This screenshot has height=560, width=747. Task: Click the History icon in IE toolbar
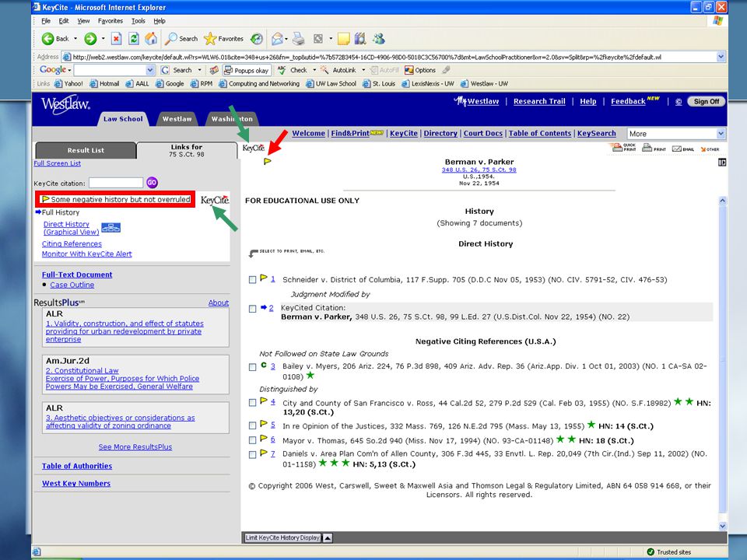[x=257, y=39]
